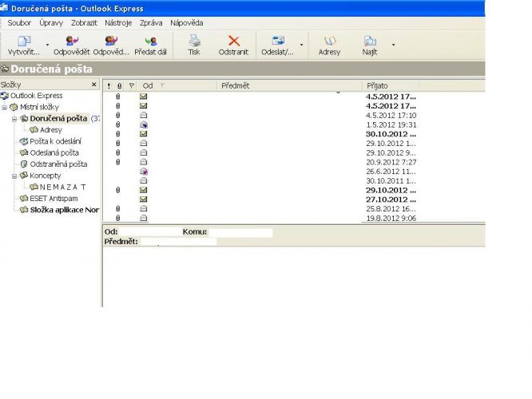Open the dropdown arrow next to Najít
This screenshot has height=399, width=532.
(393, 45)
